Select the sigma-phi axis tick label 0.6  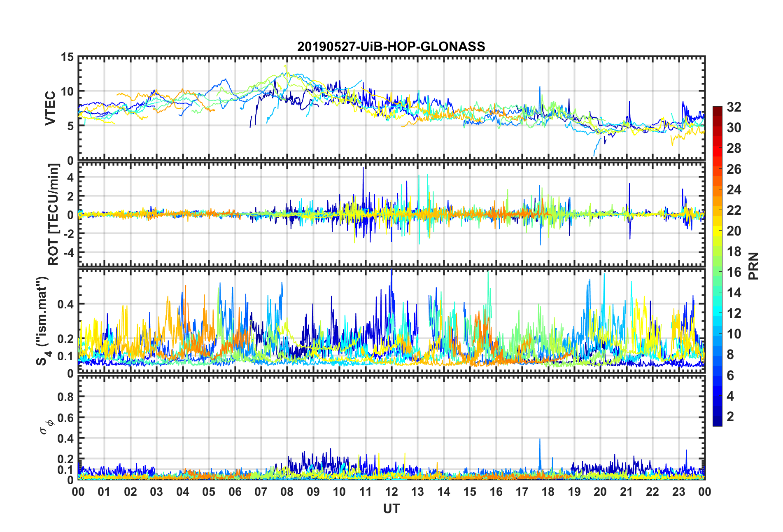pos(65,418)
